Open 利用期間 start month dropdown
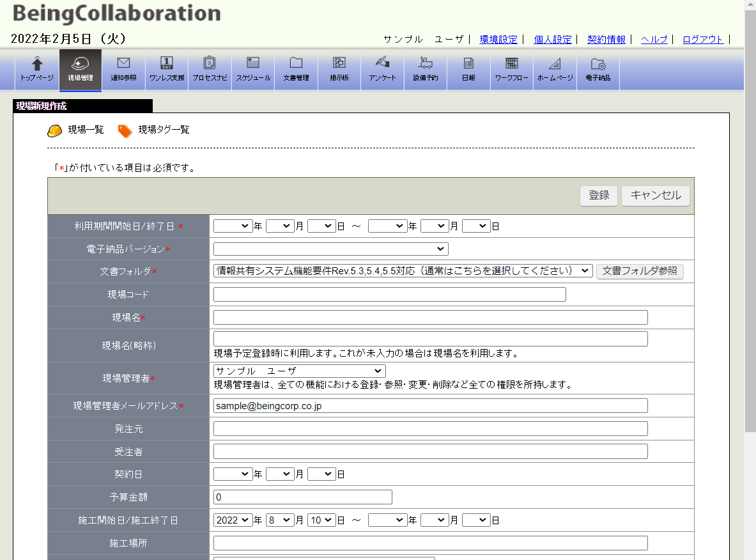The width and height of the screenshot is (756, 560). click(x=280, y=226)
